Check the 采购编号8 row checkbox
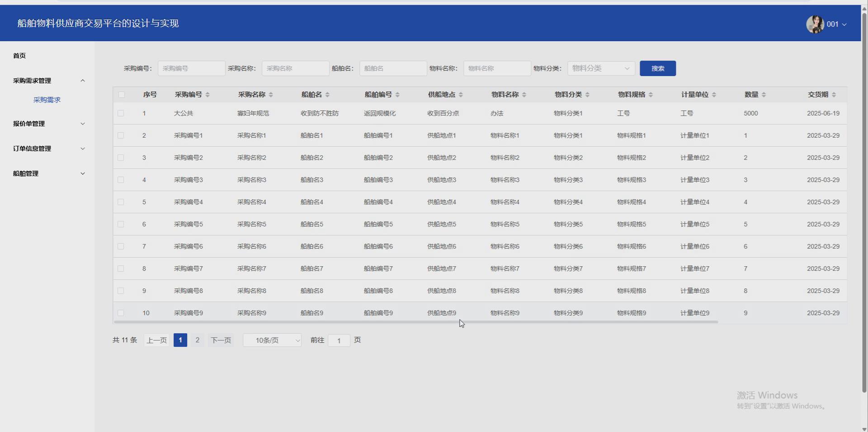 [121, 290]
